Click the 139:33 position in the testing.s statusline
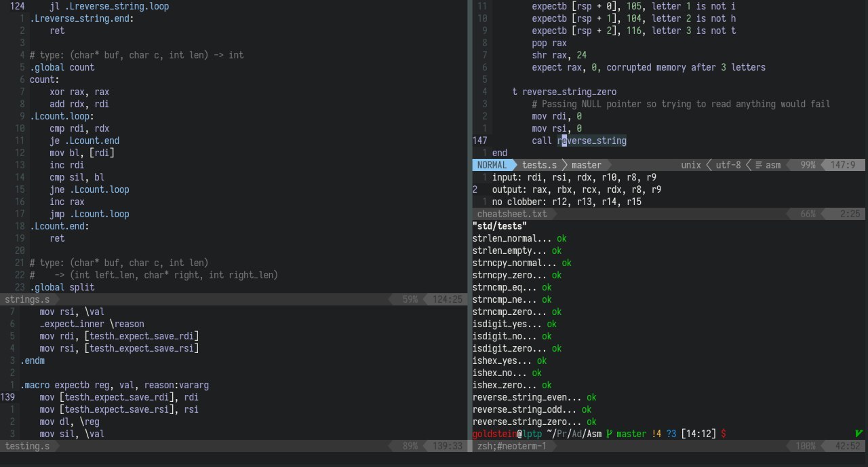 point(448,446)
